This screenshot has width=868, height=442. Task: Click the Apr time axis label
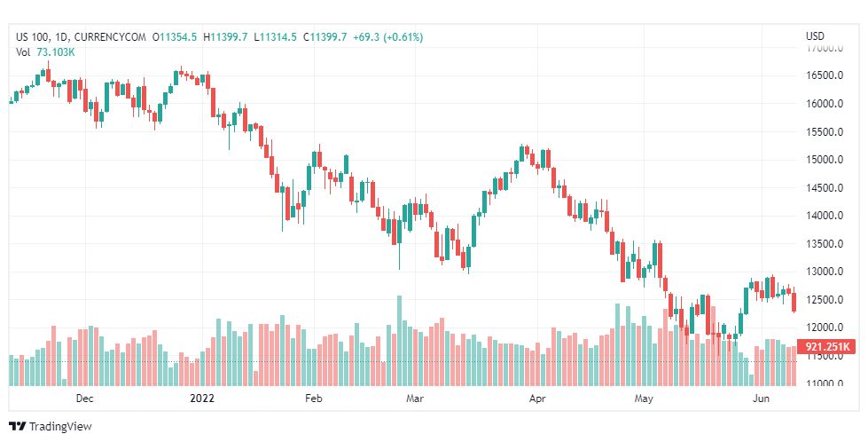coord(537,399)
